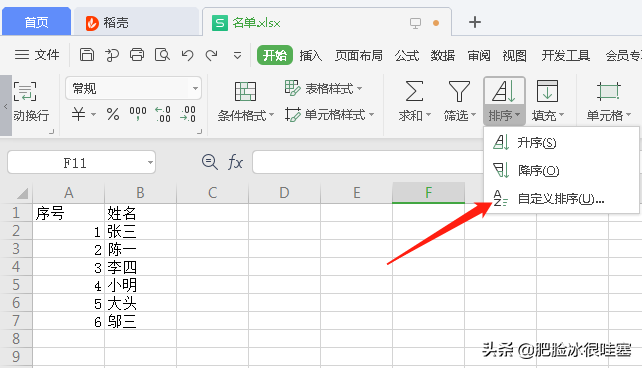Add a new tab with plus button
Image resolution: width=642 pixels, height=368 pixels.
pos(475,22)
